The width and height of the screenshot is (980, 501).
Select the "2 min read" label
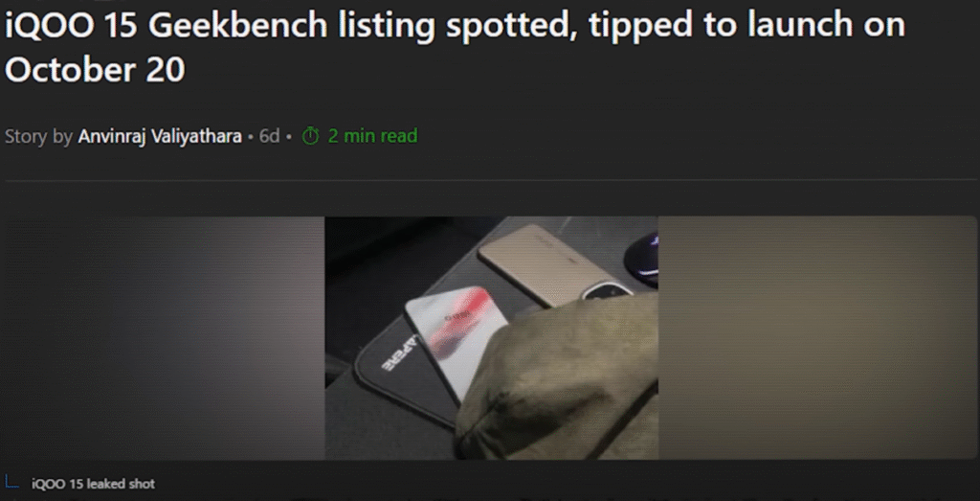tap(372, 136)
